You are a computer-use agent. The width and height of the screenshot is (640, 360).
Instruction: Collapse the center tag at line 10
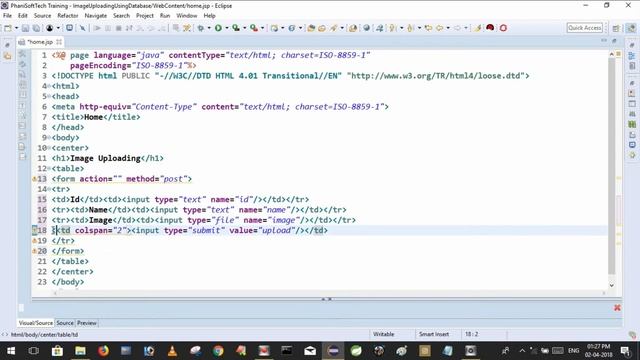click(x=49, y=148)
